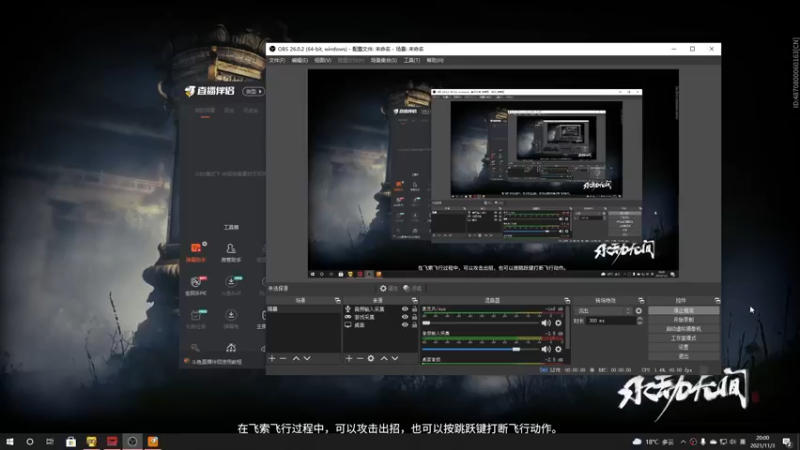Open the 工具(T) menu in OBS
800x450 pixels.
pyautogui.click(x=412, y=60)
